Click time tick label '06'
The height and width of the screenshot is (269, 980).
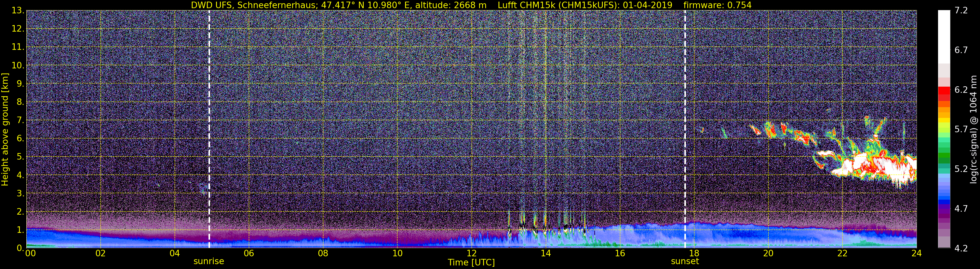point(249,253)
